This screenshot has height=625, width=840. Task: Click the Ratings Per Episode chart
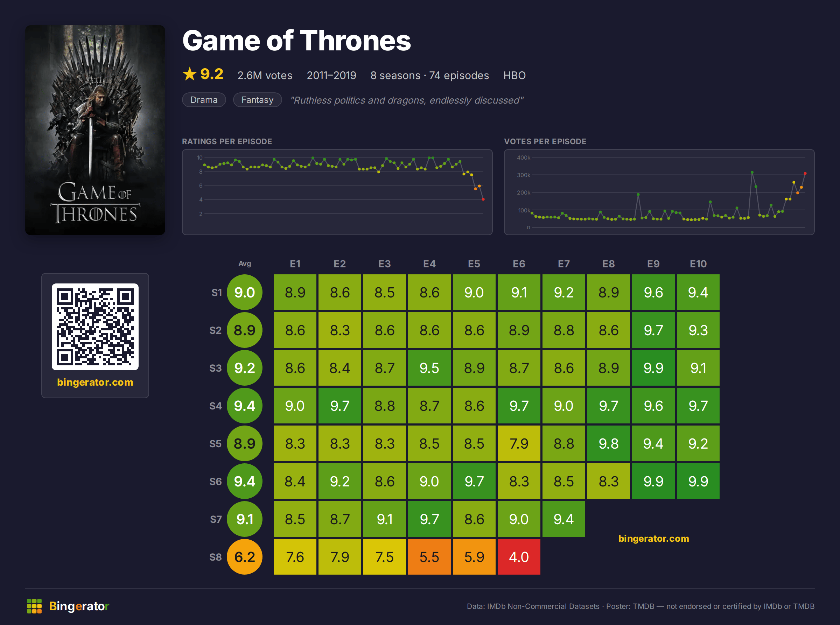point(337,192)
